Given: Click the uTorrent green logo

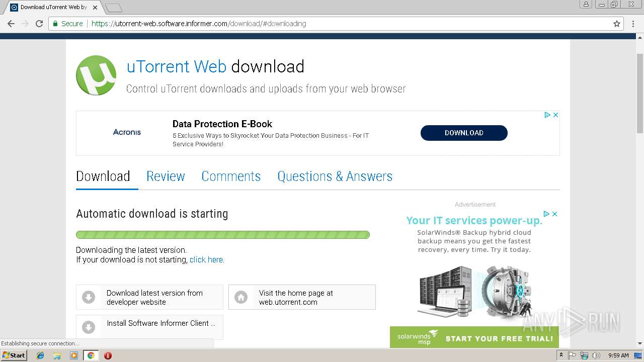Looking at the screenshot, I should pyautogui.click(x=96, y=75).
